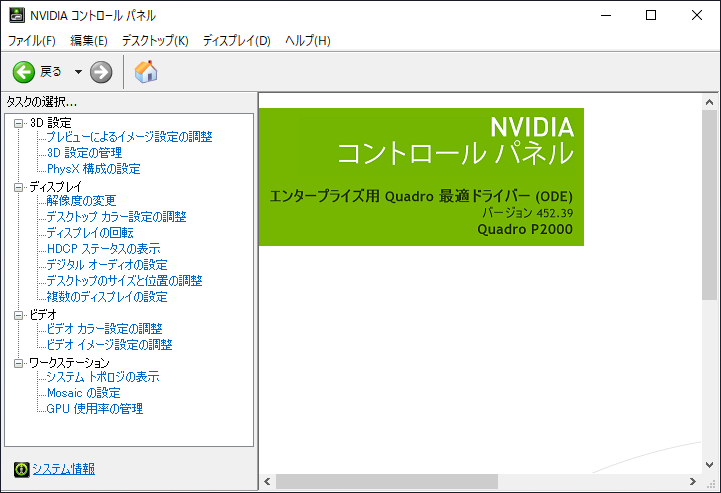Select システム トポロジの表示
Screen dimensions: 721x493
coord(103,377)
